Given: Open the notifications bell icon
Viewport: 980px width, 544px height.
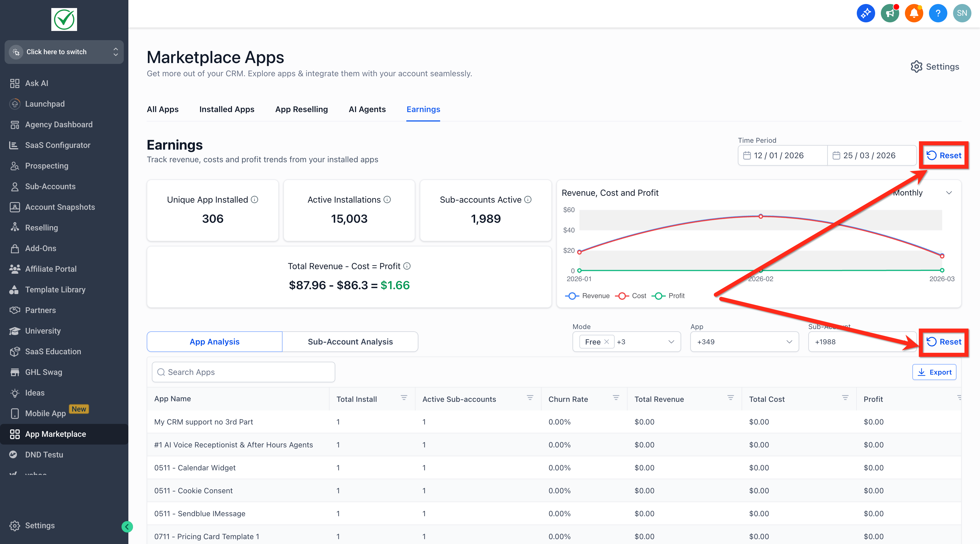Looking at the screenshot, I should pyautogui.click(x=914, y=13).
